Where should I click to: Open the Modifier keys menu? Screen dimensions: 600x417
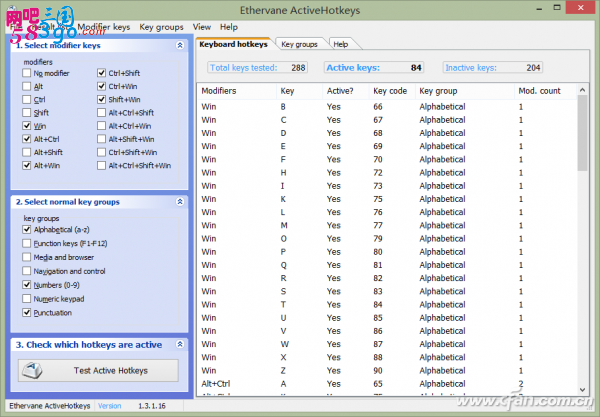tap(104, 27)
